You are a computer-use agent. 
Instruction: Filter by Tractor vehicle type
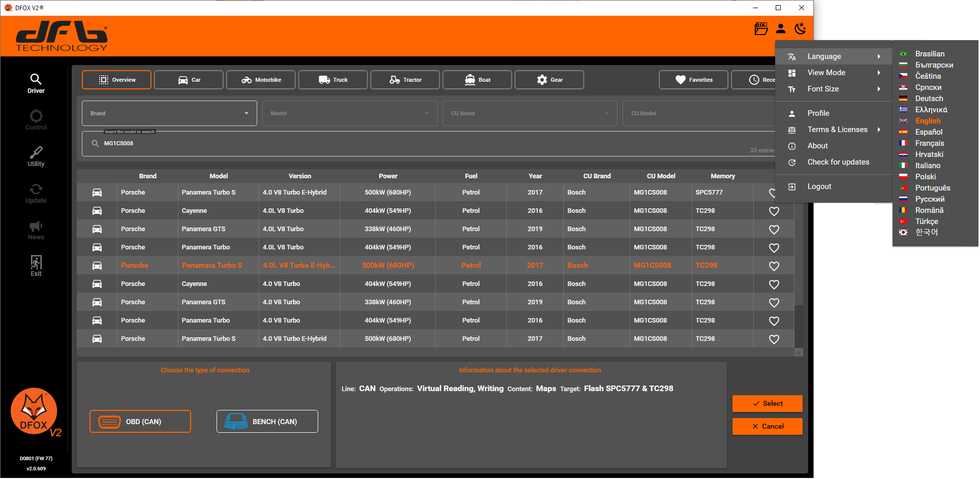click(x=405, y=80)
